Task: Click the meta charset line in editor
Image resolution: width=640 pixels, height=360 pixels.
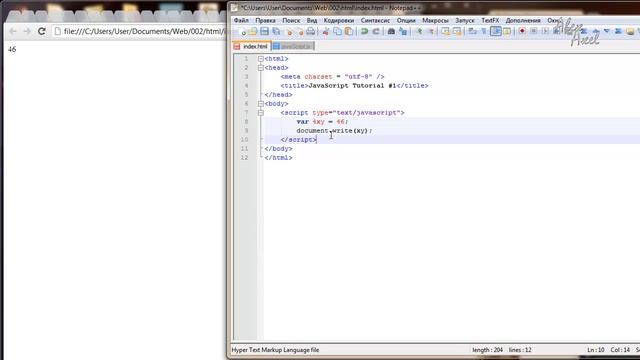Action: click(332, 77)
